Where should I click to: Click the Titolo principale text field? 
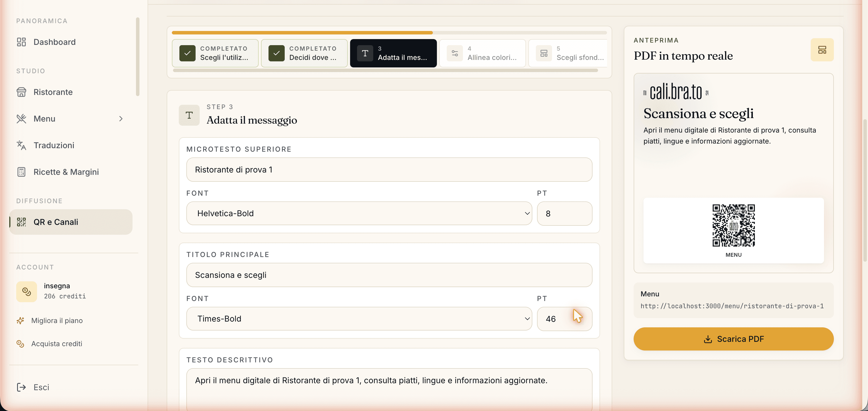(x=389, y=275)
